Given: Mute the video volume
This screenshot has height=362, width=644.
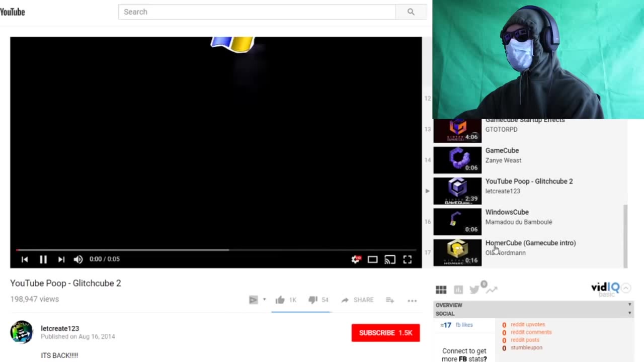Looking at the screenshot, I should 78,259.
